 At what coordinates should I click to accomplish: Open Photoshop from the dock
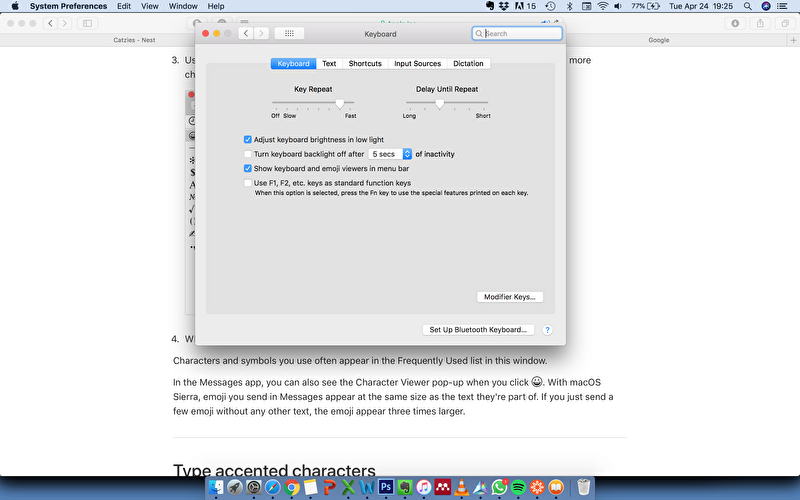pos(385,488)
